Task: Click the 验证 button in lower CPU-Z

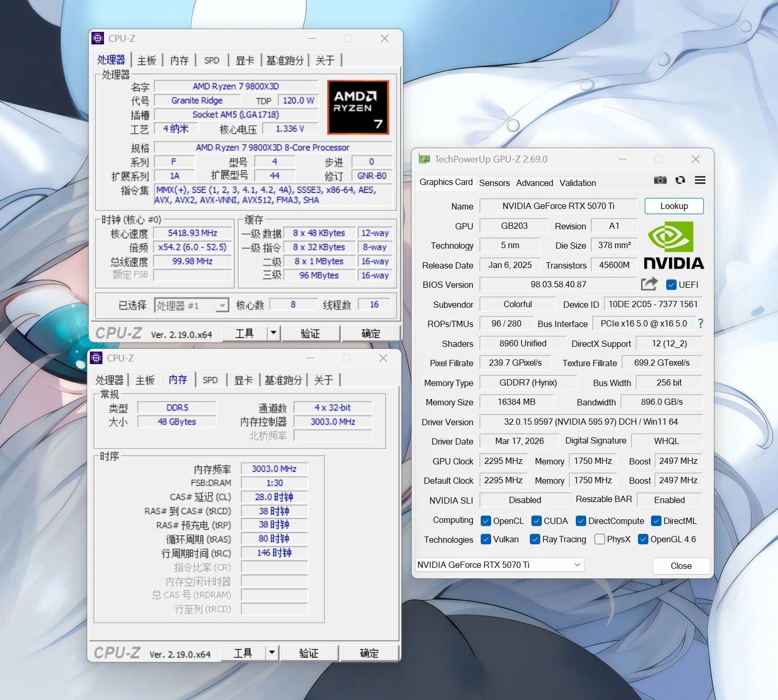Action: click(x=308, y=653)
